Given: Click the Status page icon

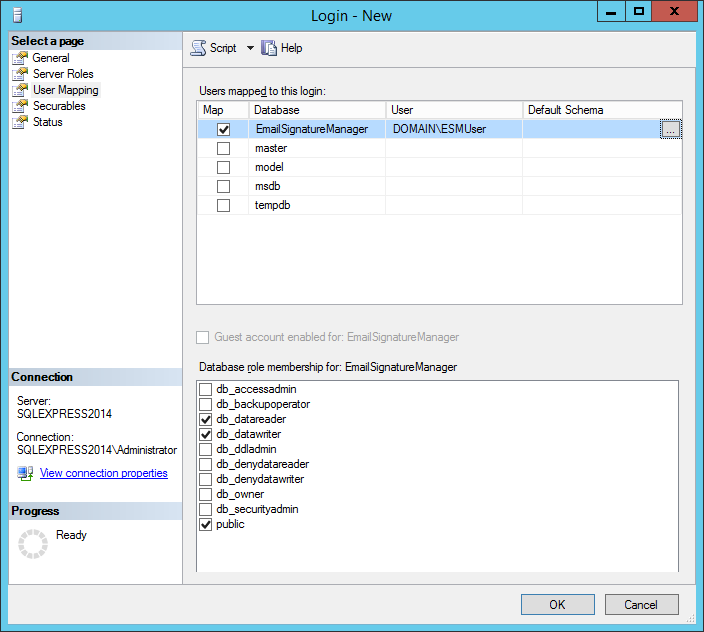Looking at the screenshot, I should click(x=19, y=122).
